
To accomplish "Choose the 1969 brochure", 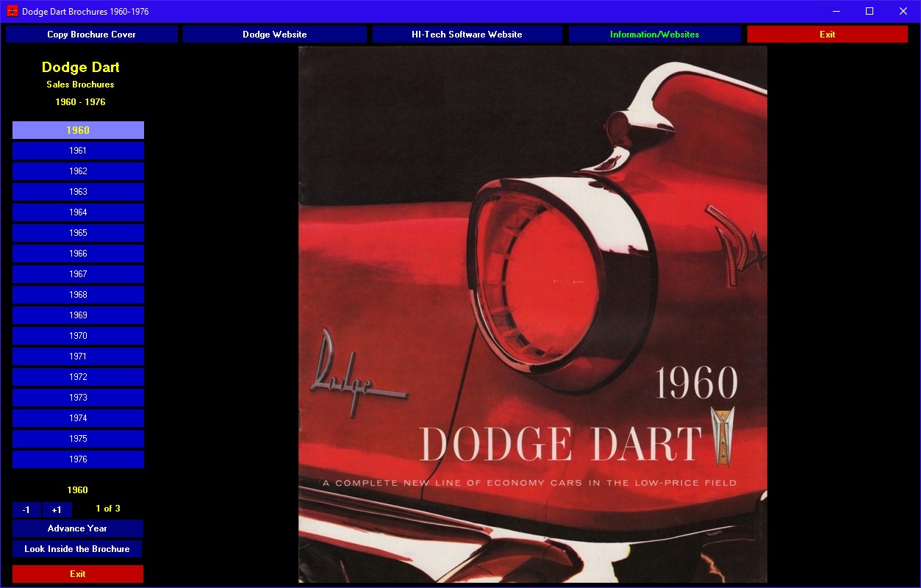I will pyautogui.click(x=78, y=315).
